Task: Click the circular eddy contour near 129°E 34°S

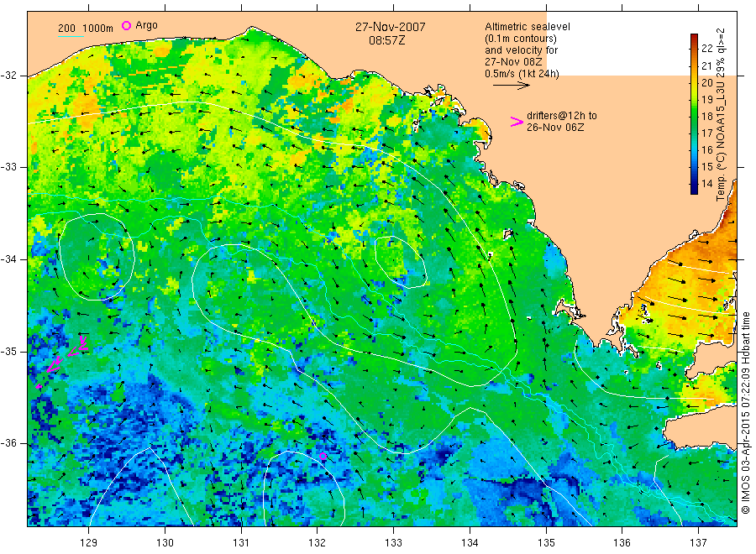Action: pyautogui.click(x=97, y=257)
